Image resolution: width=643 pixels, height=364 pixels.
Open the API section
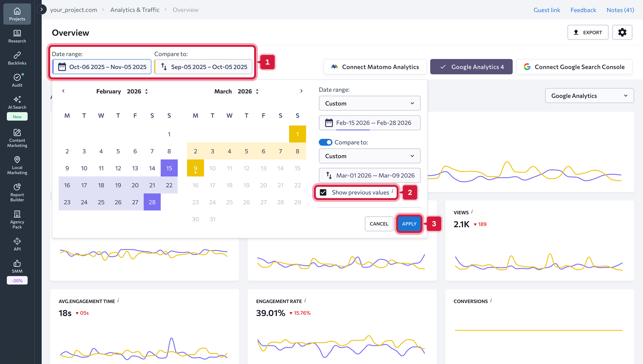tap(17, 244)
